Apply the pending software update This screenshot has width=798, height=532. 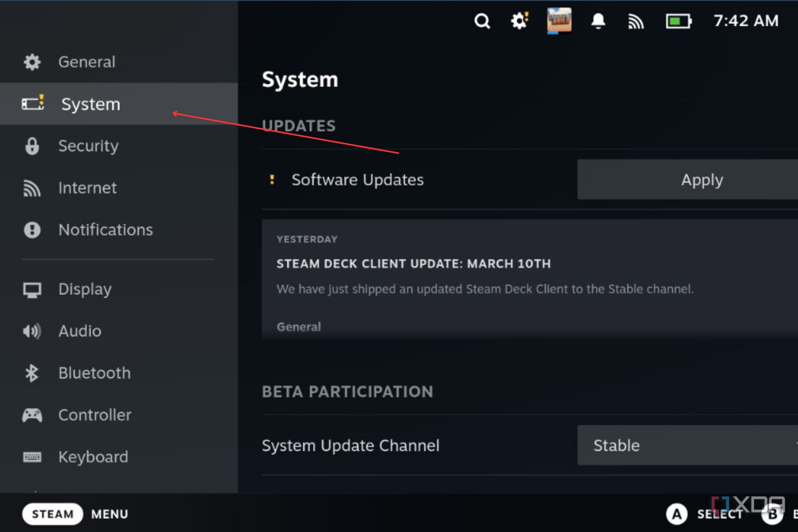click(x=687, y=179)
